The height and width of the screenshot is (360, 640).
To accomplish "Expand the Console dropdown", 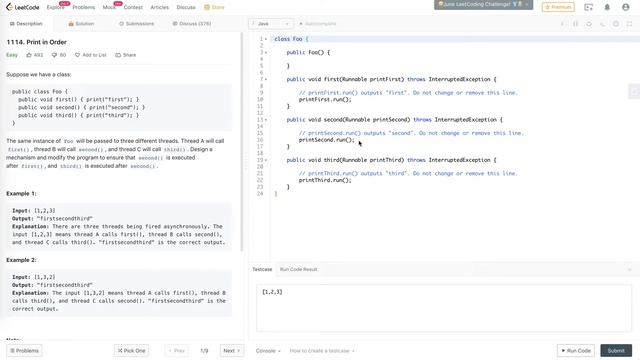I will [268, 351].
